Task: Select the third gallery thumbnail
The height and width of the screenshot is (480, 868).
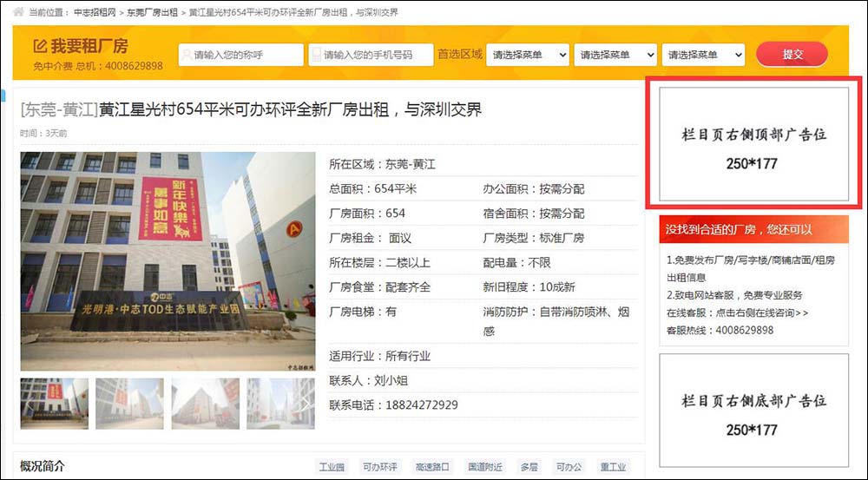Action: 206,404
